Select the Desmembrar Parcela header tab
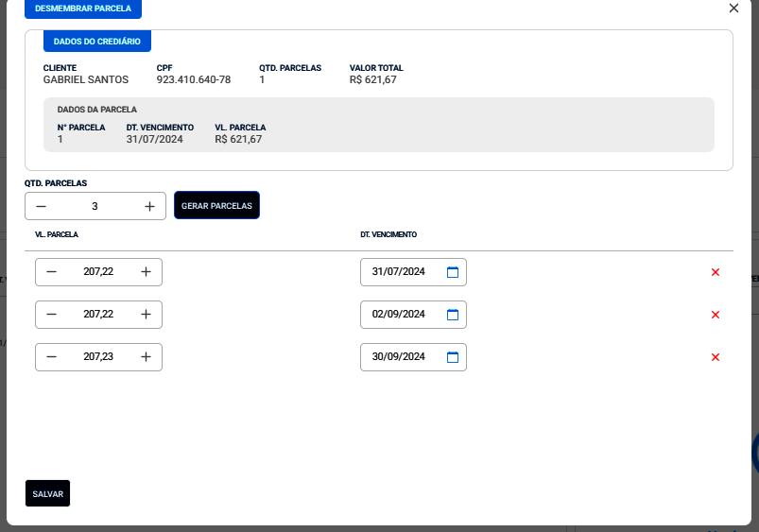 (83, 9)
